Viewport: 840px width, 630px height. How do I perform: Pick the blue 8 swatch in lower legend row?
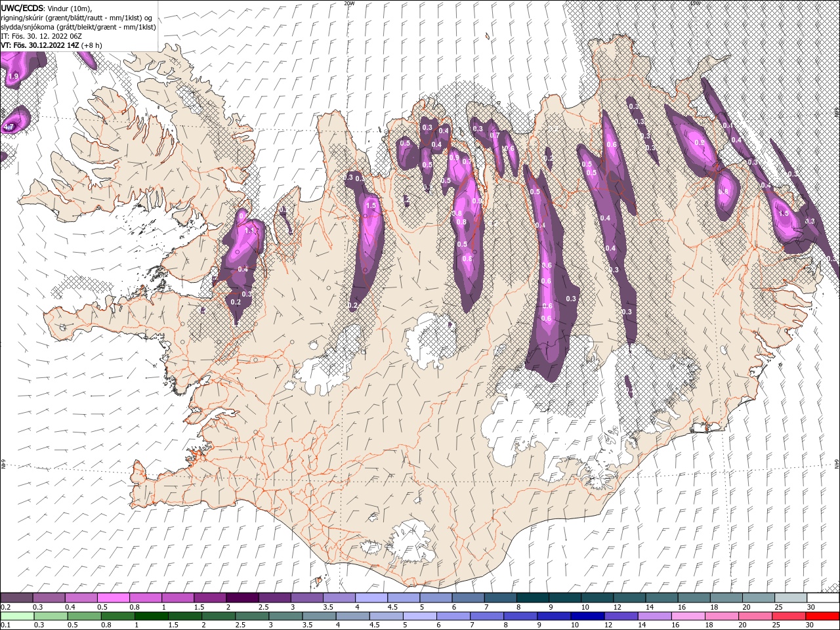(x=519, y=616)
